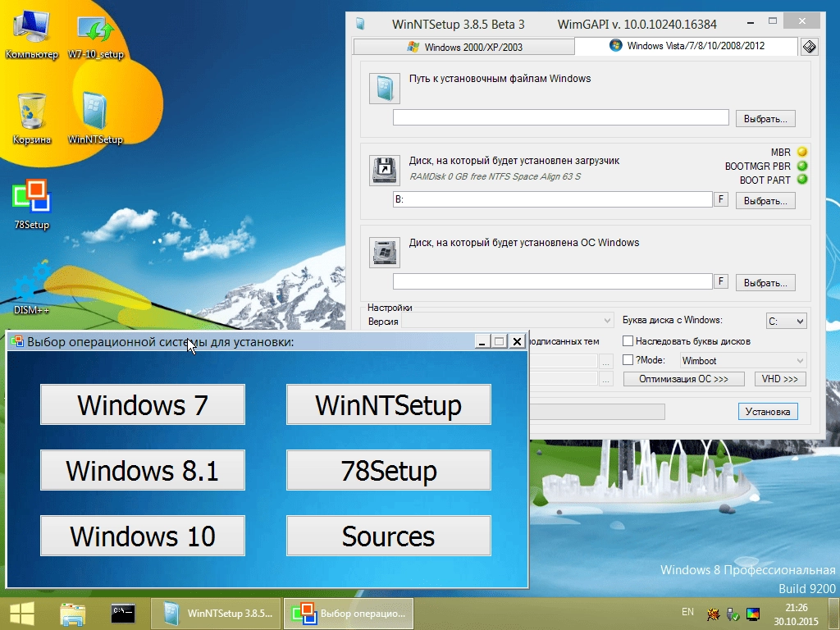The height and width of the screenshot is (630, 840).
Task: Click the WinNTSetup title bar app icon
Action: tap(360, 24)
